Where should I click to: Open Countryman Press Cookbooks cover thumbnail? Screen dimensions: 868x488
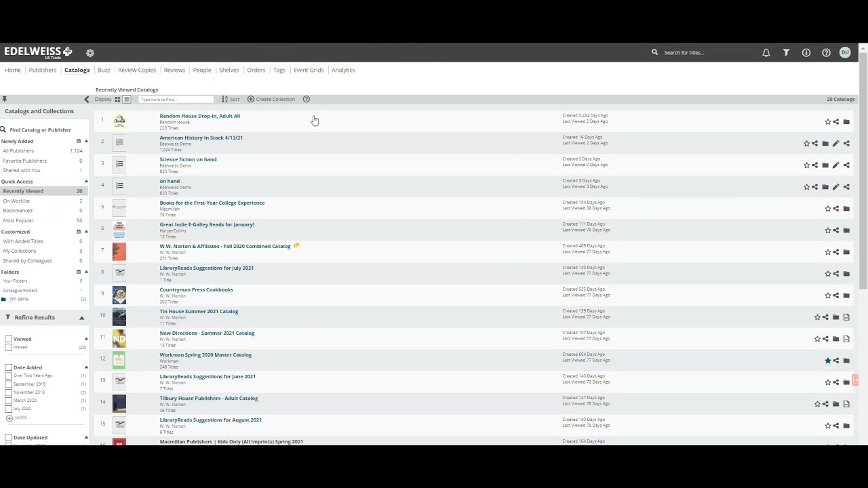(119, 295)
